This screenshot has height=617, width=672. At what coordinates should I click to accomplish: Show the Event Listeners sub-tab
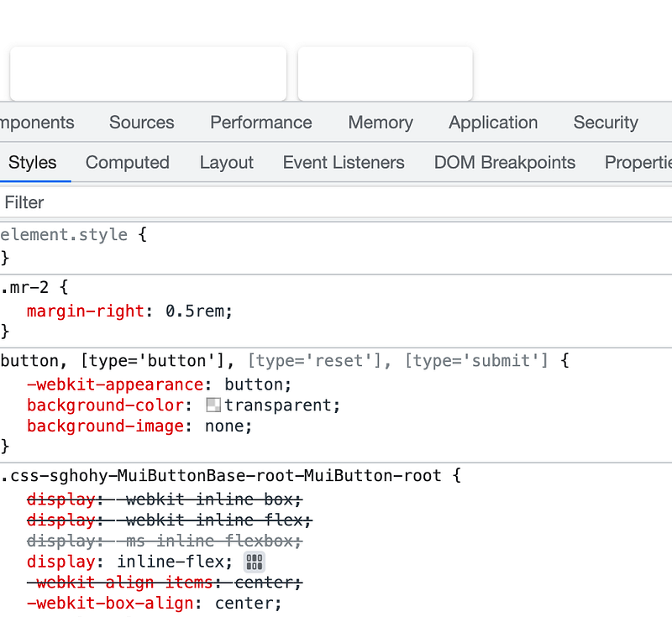[344, 163]
